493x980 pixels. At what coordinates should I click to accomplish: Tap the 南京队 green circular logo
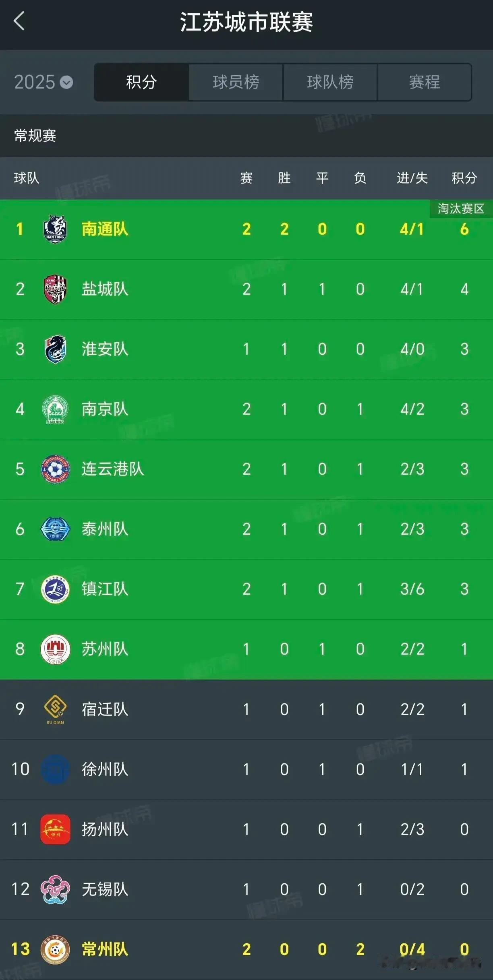55,409
